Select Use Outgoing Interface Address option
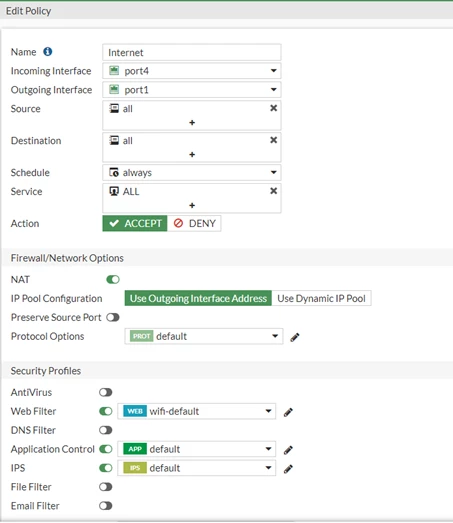453x523 pixels. [198, 298]
